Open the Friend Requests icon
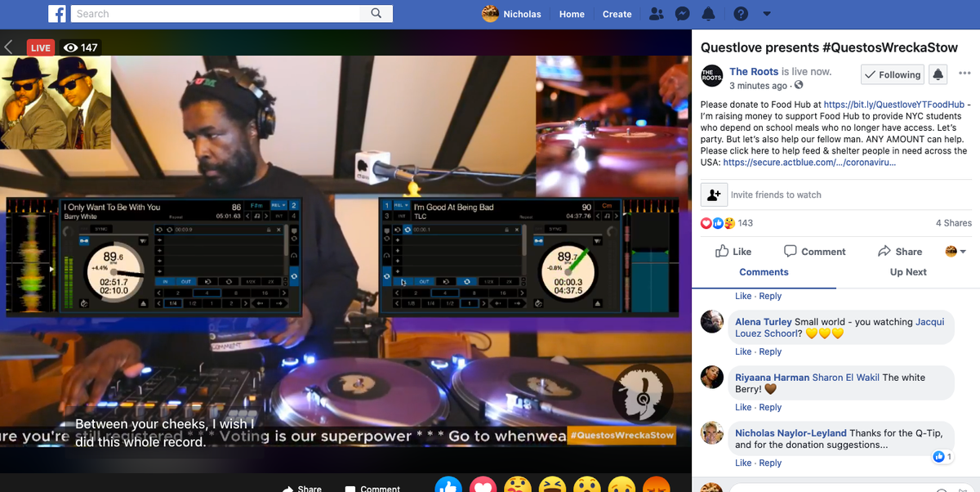 [656, 13]
